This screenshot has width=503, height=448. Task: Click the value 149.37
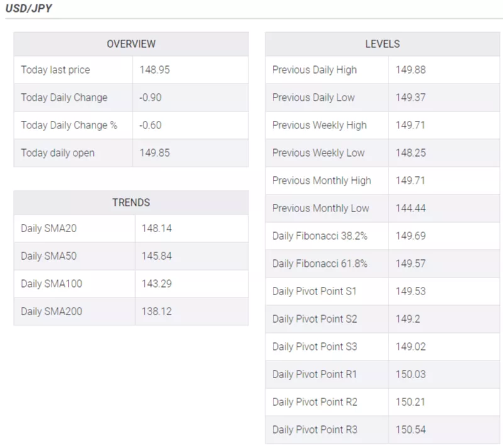coord(411,98)
